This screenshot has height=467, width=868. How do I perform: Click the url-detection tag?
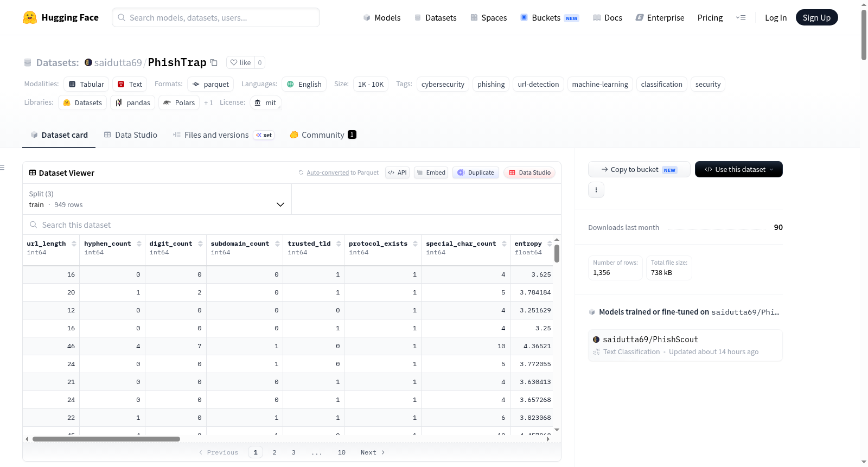(538, 84)
